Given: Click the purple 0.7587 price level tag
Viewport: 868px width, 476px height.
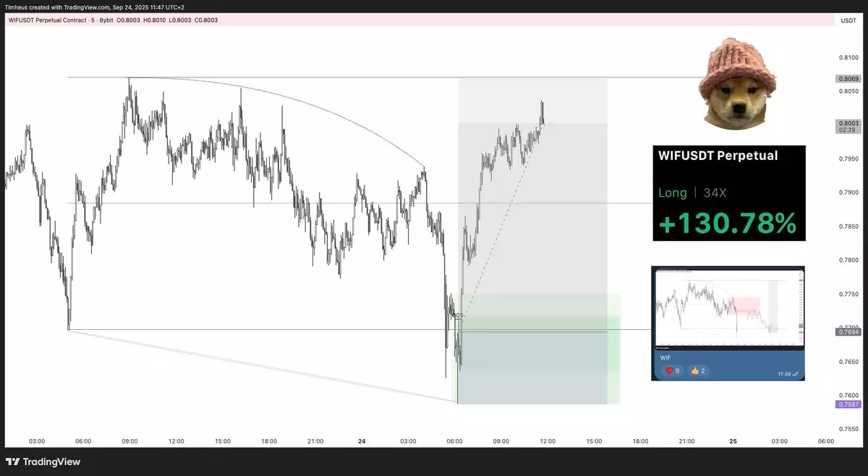Looking at the screenshot, I should click(x=848, y=404).
